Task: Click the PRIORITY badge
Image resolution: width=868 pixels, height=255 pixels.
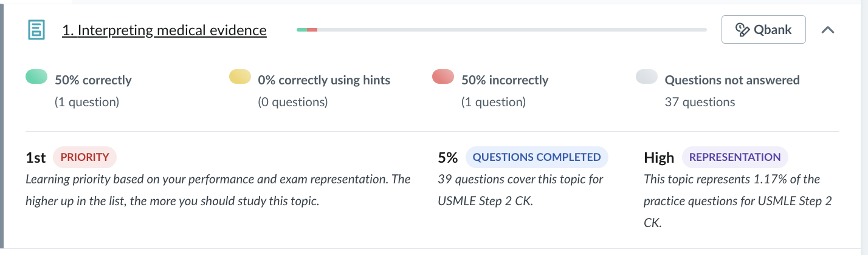Action: (84, 157)
